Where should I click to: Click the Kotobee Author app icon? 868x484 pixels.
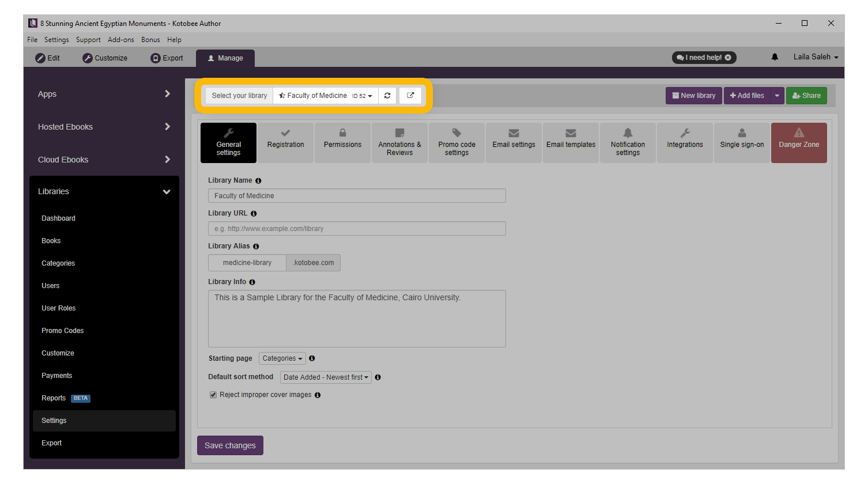point(33,23)
